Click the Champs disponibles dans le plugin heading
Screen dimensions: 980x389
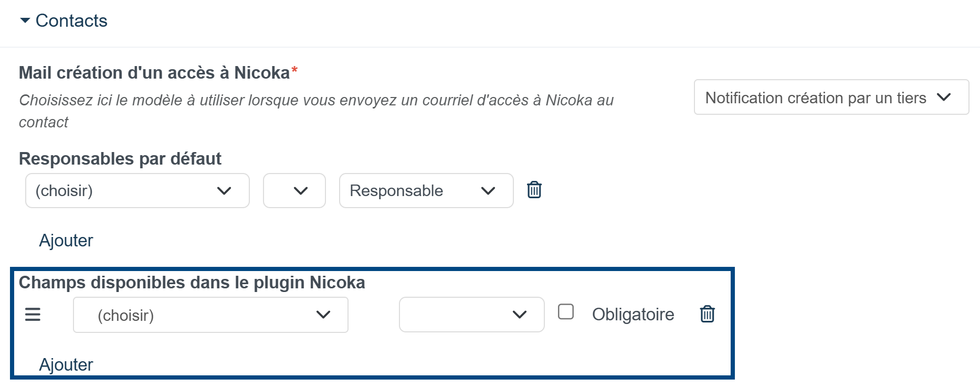(x=192, y=283)
